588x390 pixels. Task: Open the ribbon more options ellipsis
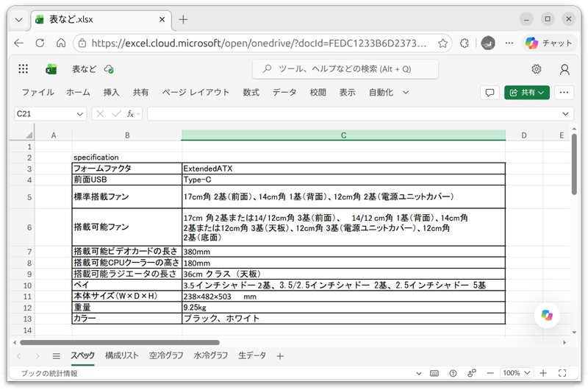[x=564, y=92]
